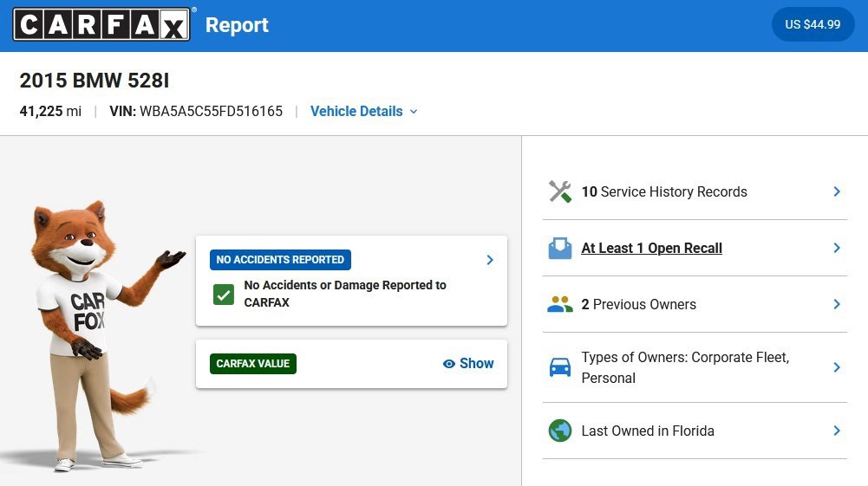Click the green CARFAX VALUE badge
Screen dimensions: 868x486
click(253, 364)
